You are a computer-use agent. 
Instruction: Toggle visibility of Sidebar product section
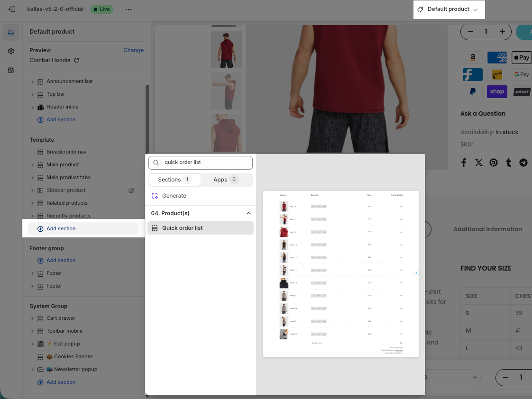click(131, 190)
